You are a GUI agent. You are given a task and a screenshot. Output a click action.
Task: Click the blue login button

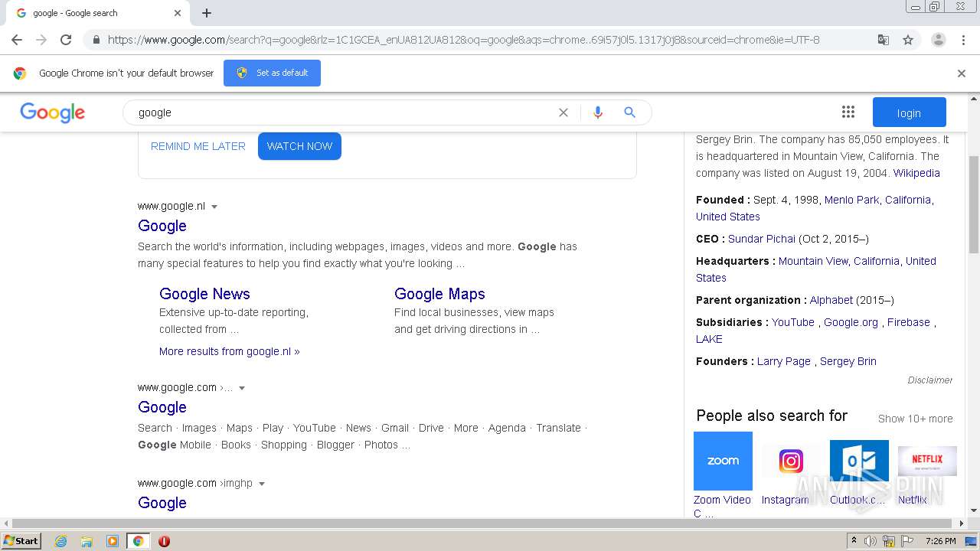click(909, 112)
